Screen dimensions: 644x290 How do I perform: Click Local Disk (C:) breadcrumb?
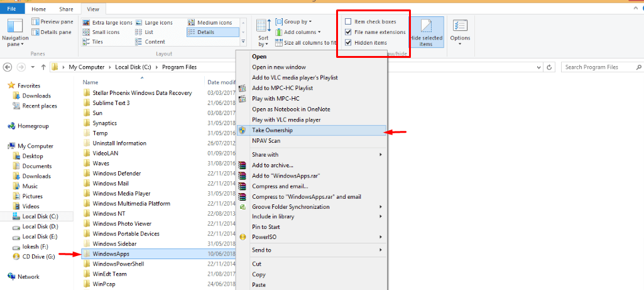tap(132, 67)
